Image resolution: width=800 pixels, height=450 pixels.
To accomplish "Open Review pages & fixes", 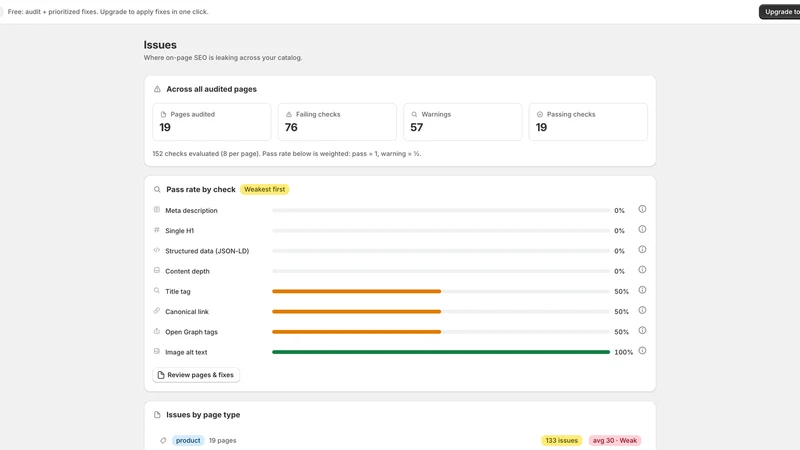I will tap(196, 375).
